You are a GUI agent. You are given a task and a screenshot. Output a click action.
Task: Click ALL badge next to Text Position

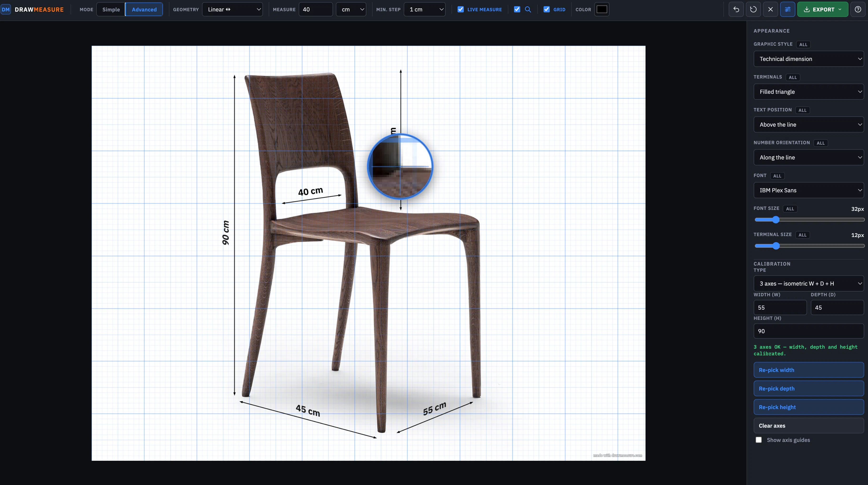(803, 110)
